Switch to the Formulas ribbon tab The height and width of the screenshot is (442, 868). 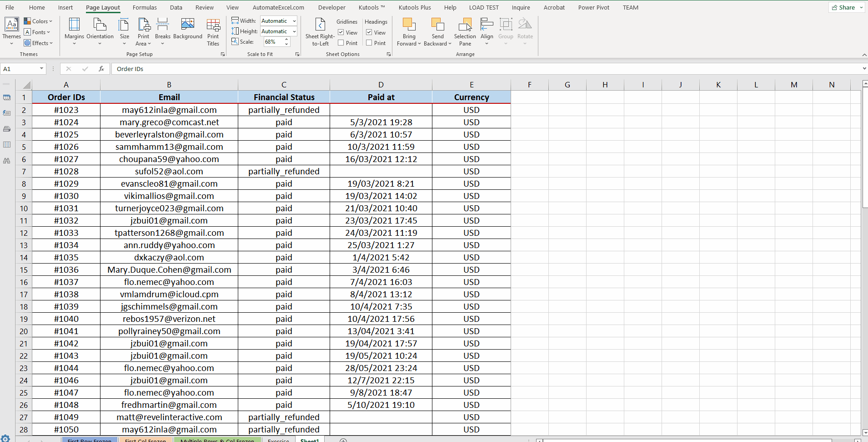click(145, 8)
